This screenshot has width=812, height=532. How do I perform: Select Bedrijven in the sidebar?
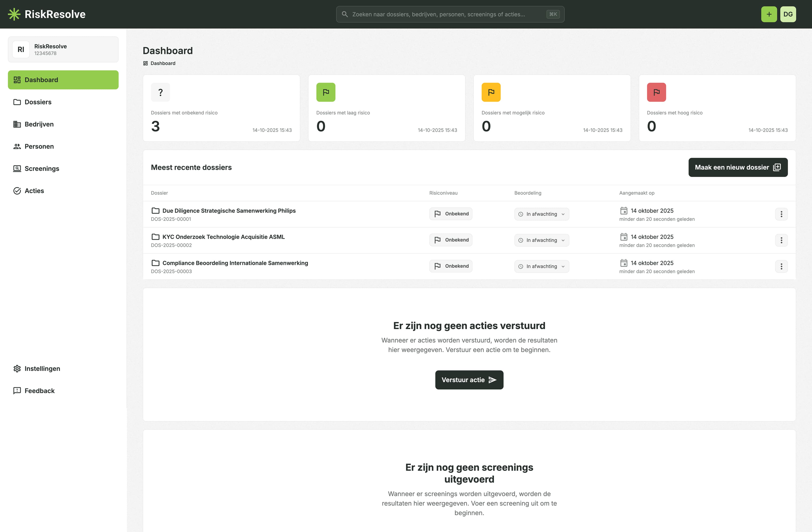pos(39,124)
